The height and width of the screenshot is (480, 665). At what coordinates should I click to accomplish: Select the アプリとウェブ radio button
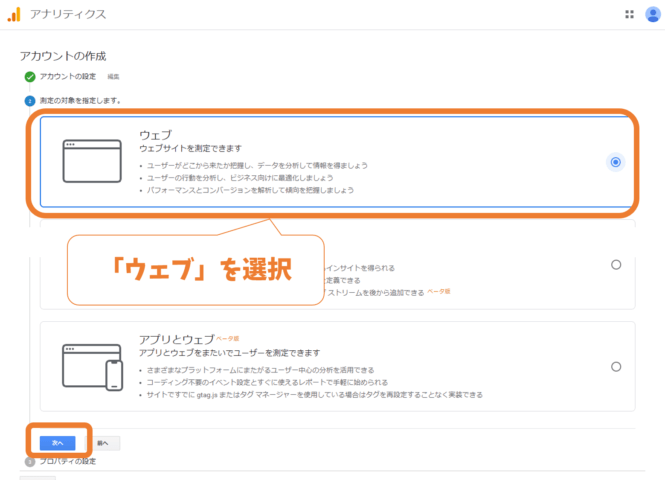[x=616, y=367]
